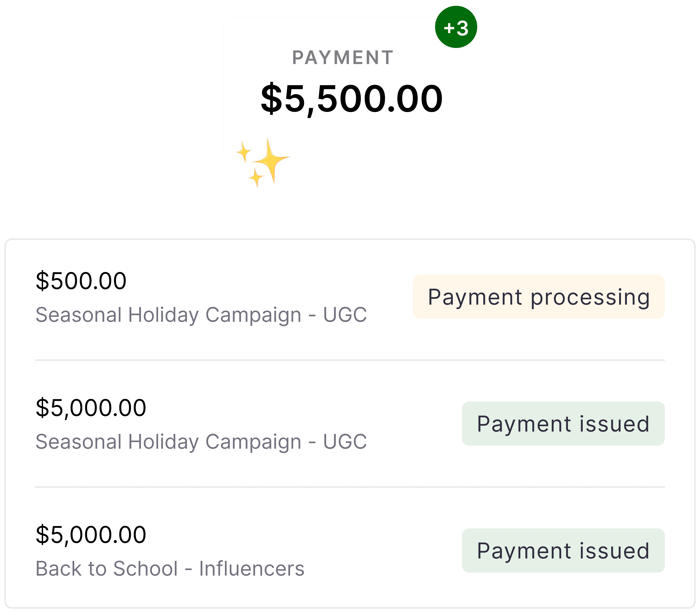Click the green +3 notification badge

(456, 27)
